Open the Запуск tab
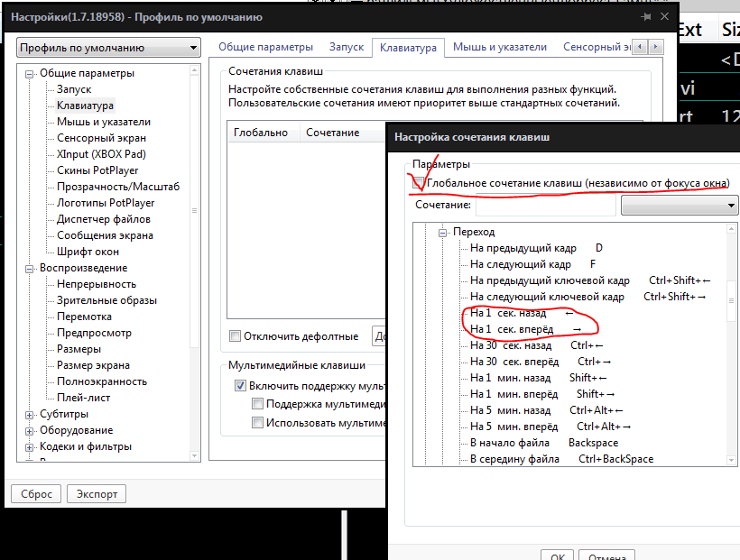This screenshot has width=740, height=560. pos(347,47)
